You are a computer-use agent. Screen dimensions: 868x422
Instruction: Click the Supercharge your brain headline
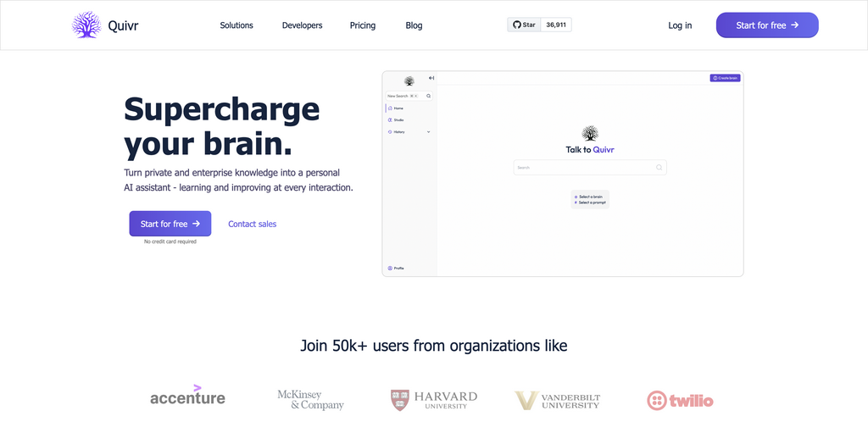(x=222, y=126)
